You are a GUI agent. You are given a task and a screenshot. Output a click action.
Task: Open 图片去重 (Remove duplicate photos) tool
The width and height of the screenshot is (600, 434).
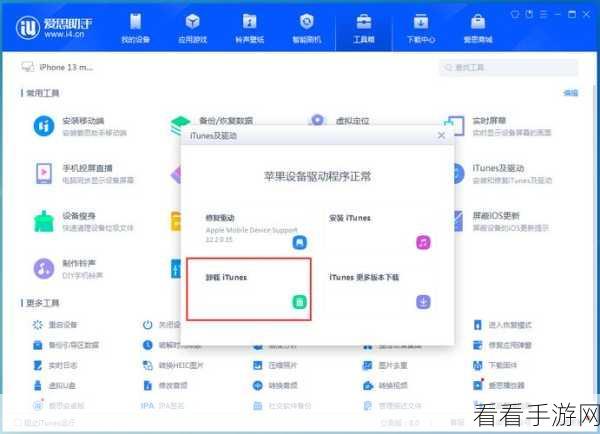click(x=385, y=365)
